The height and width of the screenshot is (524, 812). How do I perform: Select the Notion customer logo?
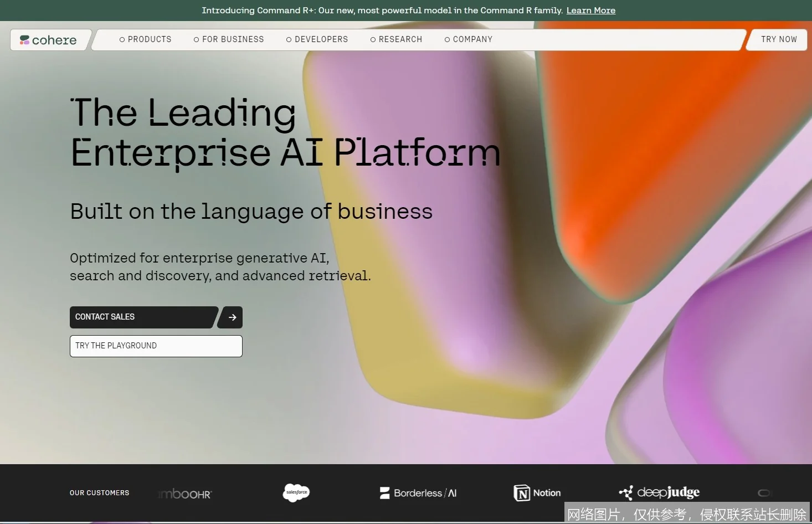(537, 493)
